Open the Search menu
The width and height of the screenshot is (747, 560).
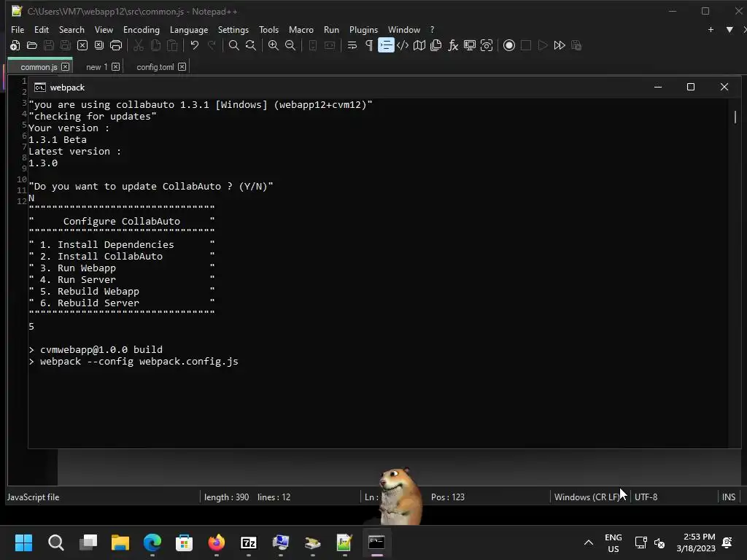[71, 29]
